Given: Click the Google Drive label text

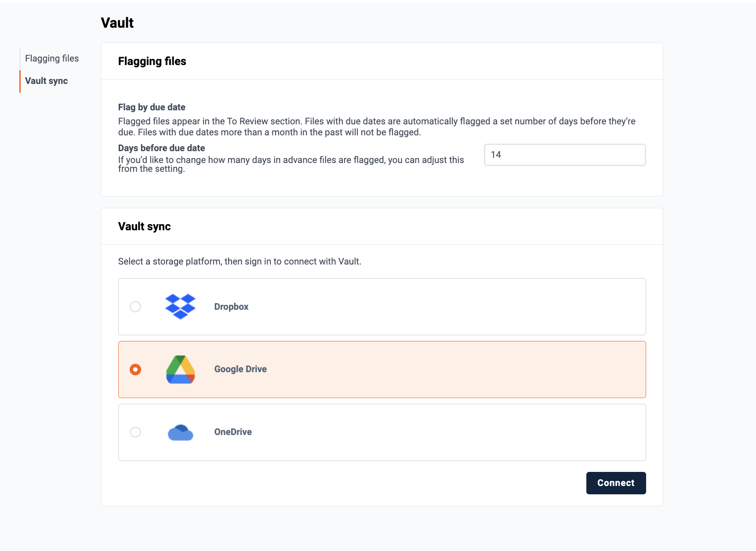Looking at the screenshot, I should [240, 369].
